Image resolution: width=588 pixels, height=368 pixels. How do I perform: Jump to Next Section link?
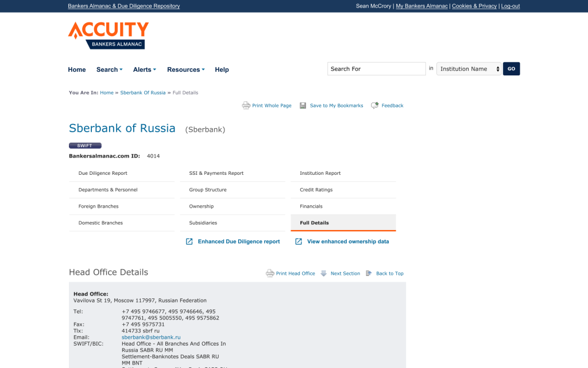[345, 273]
